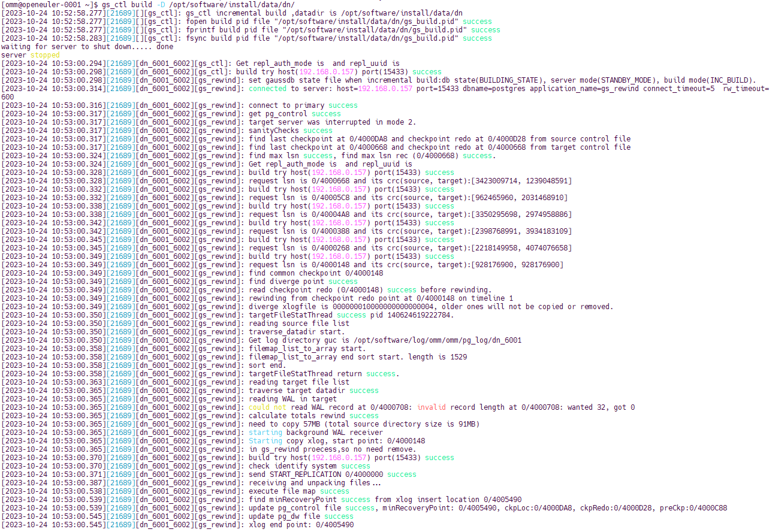The image size is (775, 532).
Task: Select the 'traverse target datadir success' line
Action: pos(190,390)
